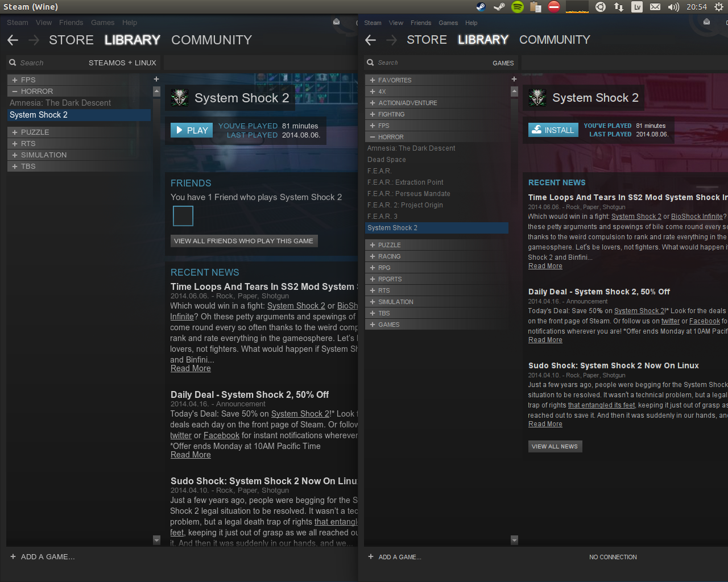Select F.E.A.R.: Perseus Mandate in the game list
The width and height of the screenshot is (728, 582).
coord(437,194)
